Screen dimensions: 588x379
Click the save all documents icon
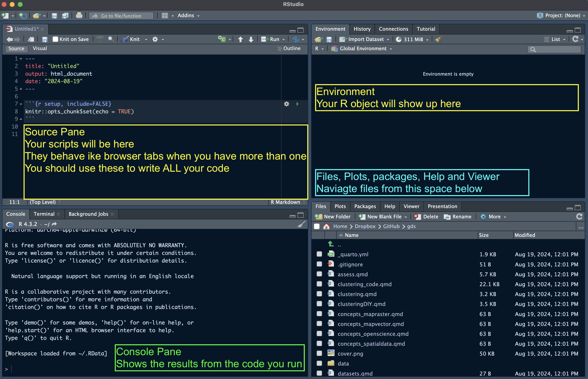point(65,16)
